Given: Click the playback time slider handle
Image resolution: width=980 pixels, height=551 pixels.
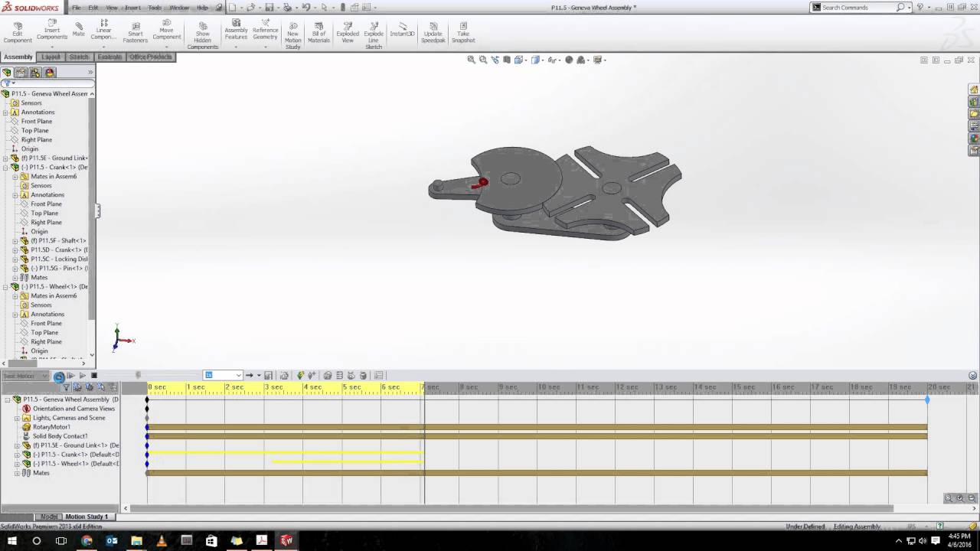Looking at the screenshot, I should click(x=138, y=375).
